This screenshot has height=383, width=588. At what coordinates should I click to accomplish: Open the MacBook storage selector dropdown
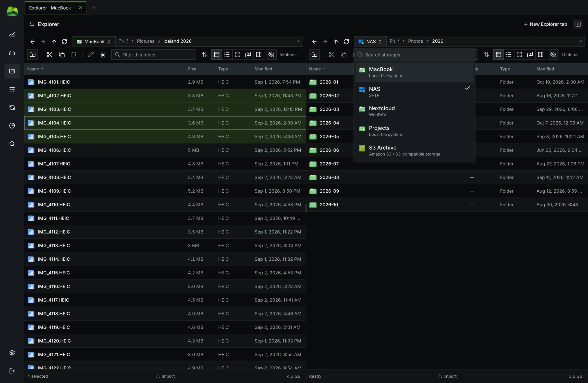tap(94, 41)
